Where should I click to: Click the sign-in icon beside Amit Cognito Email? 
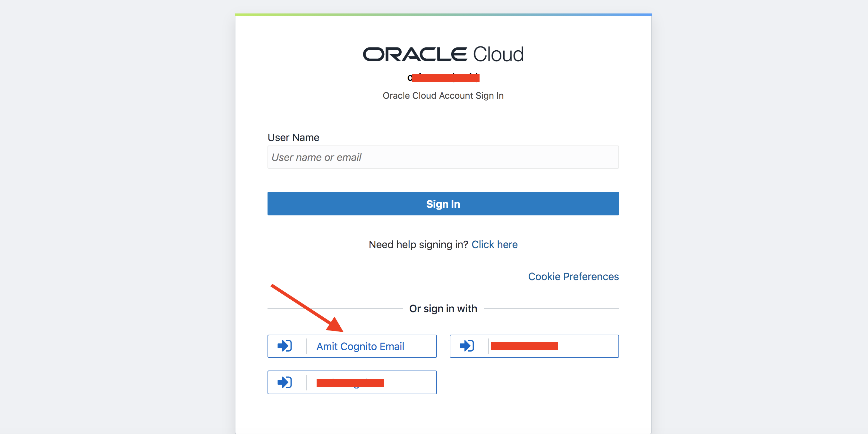285,346
